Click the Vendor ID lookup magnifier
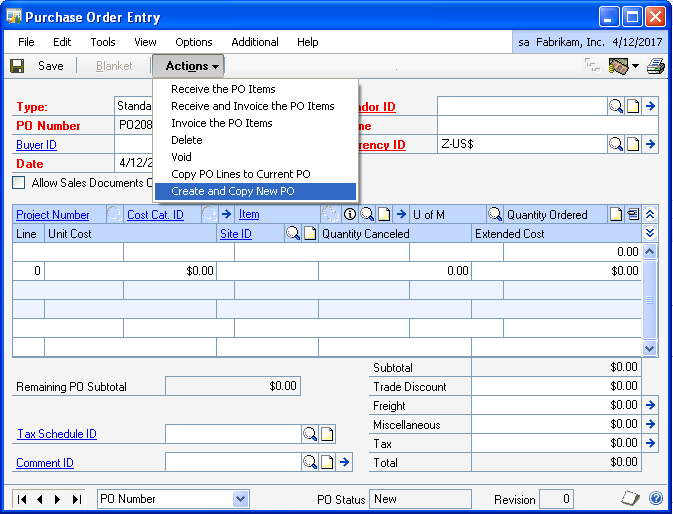This screenshot has height=514, width=673. pos(615,106)
